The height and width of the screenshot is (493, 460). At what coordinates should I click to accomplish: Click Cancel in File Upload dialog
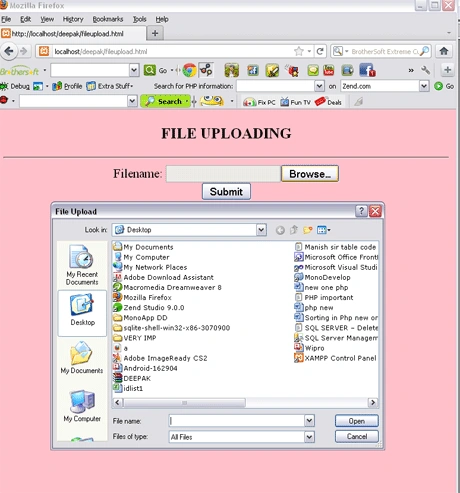[357, 436]
